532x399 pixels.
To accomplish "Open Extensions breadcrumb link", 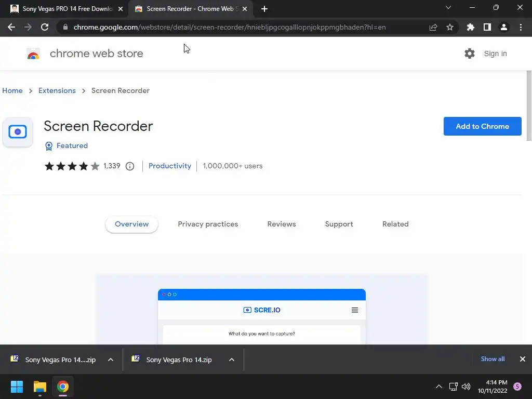I will click(57, 90).
